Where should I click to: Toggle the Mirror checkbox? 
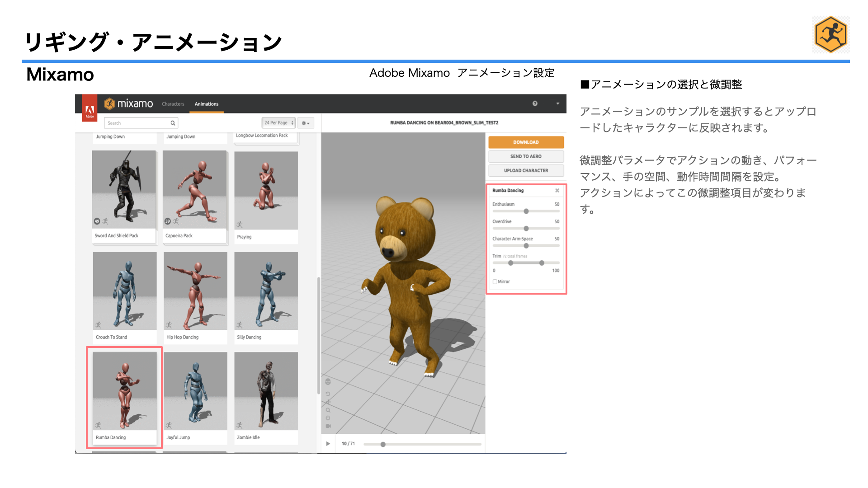[x=495, y=282]
